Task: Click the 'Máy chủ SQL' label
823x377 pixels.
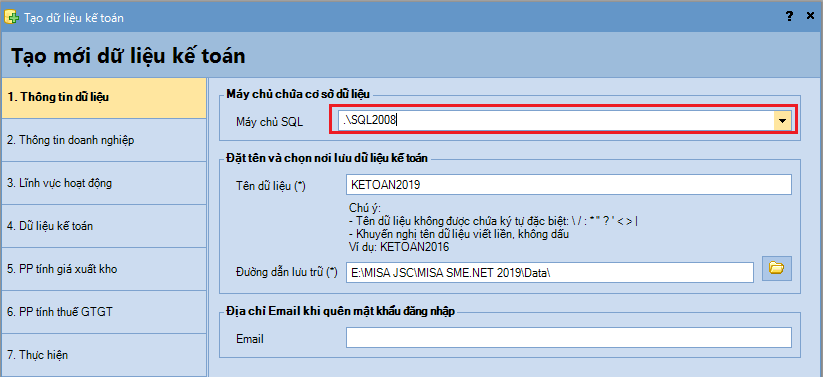Action: (269, 122)
